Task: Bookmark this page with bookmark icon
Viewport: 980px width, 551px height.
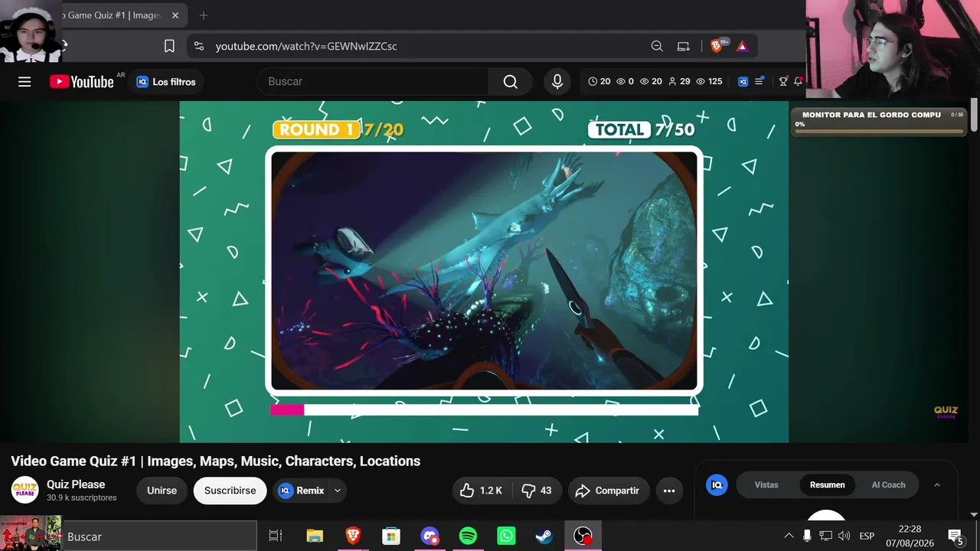Action: 170,46
